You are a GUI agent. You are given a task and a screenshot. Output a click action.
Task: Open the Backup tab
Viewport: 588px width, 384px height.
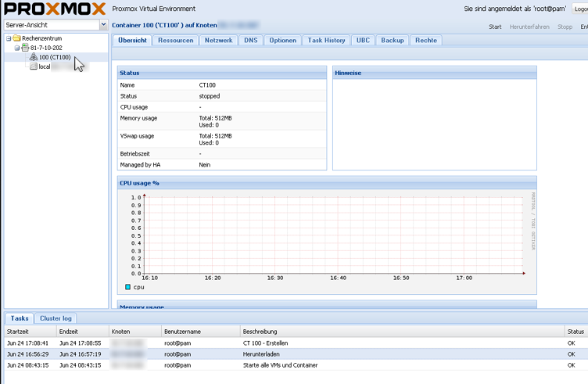(x=393, y=40)
